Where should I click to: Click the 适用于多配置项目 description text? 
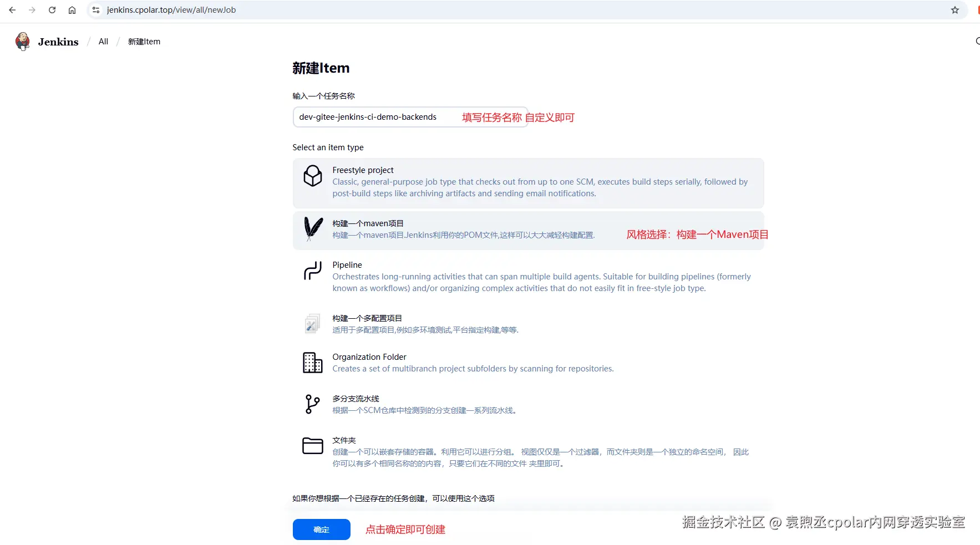click(x=425, y=330)
